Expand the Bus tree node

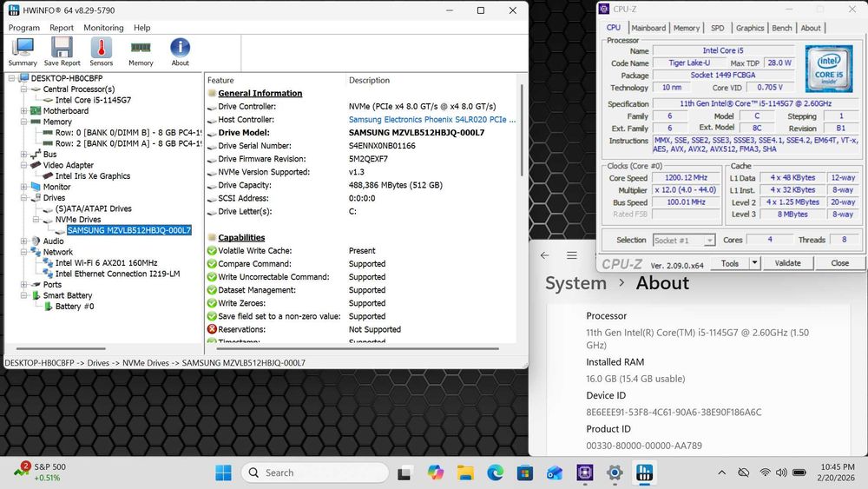(23, 154)
